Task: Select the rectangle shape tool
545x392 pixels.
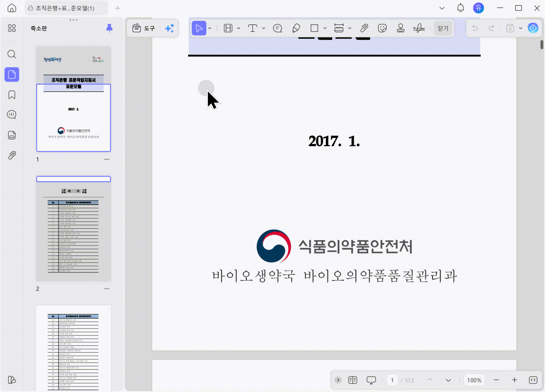Action: pos(315,28)
